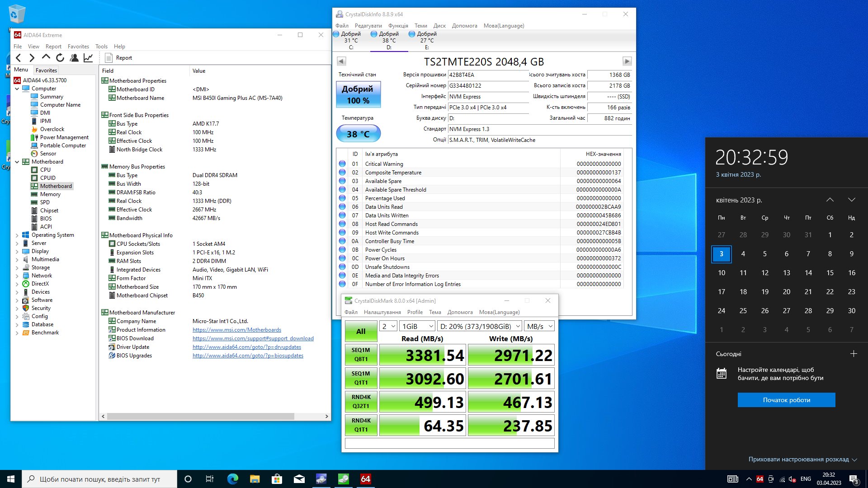This screenshot has width=868, height=488.
Task: Open the Mail app from the taskbar
Action: pyautogui.click(x=299, y=479)
